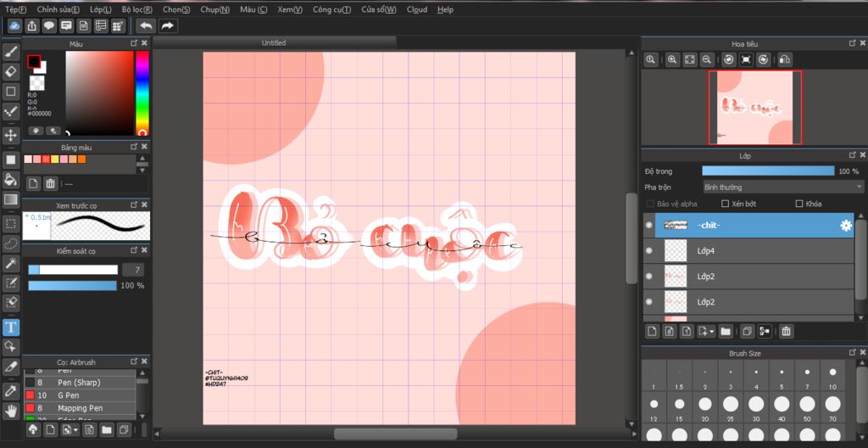Select the G Pen brush
This screenshot has width=868, height=448.
(80, 395)
